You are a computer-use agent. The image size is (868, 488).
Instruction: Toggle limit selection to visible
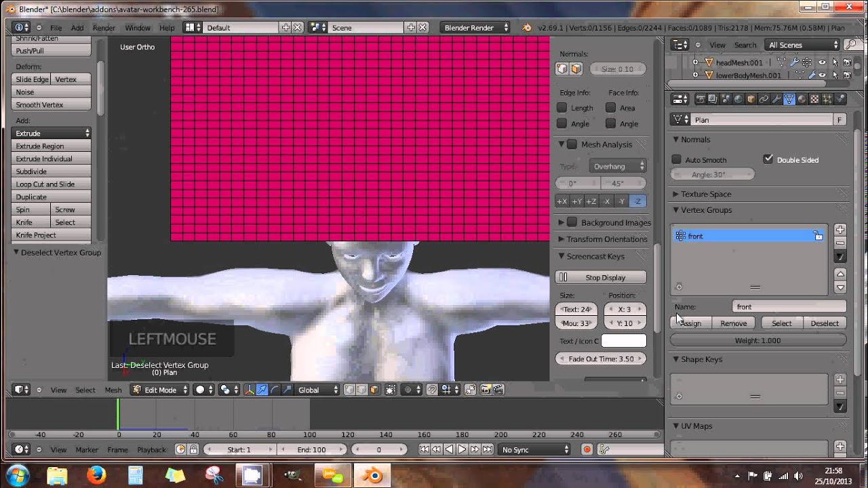point(391,390)
